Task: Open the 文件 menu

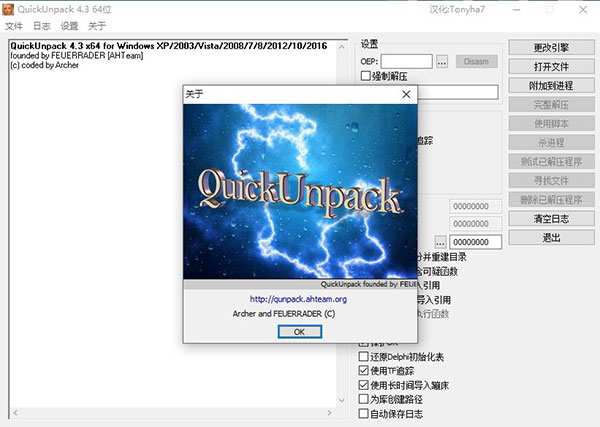Action: [x=14, y=26]
